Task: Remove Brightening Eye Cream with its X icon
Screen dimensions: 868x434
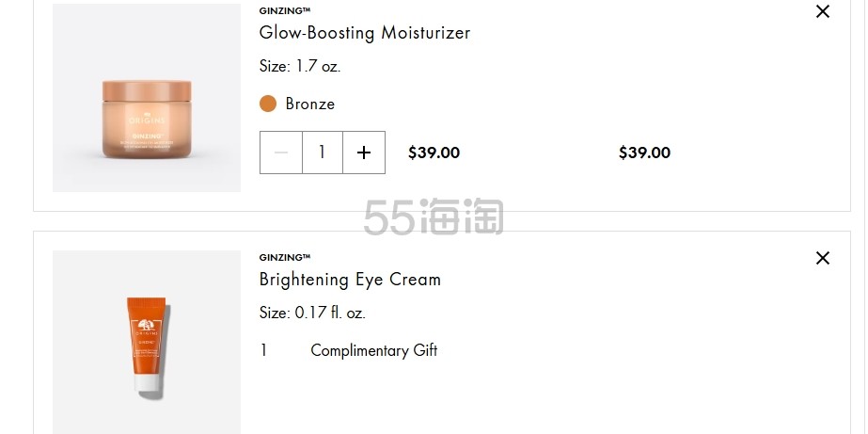Action: click(823, 258)
